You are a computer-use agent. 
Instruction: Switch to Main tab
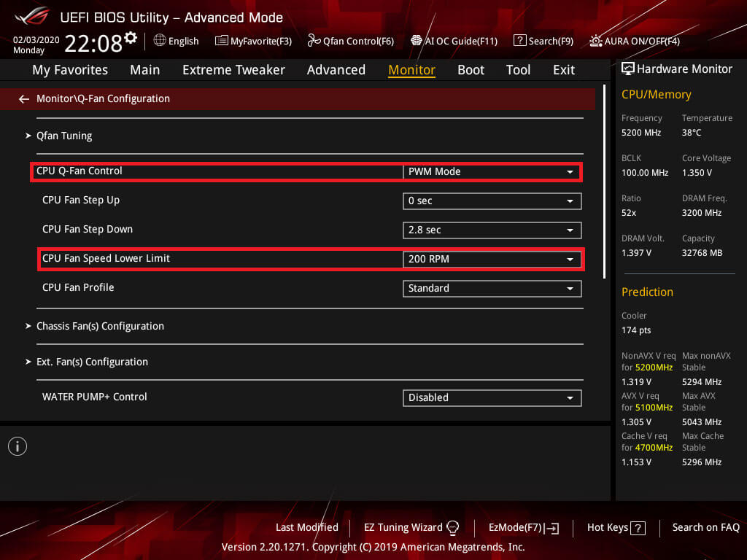145,70
